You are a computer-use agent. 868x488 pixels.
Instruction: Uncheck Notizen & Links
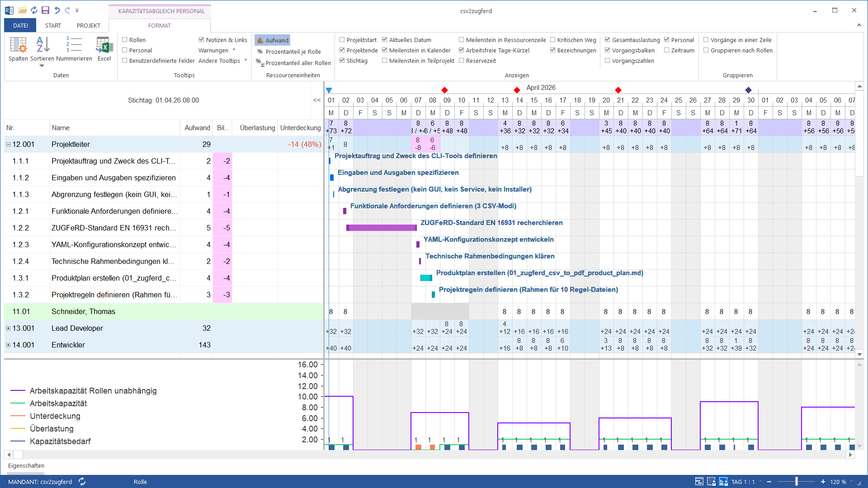point(202,40)
